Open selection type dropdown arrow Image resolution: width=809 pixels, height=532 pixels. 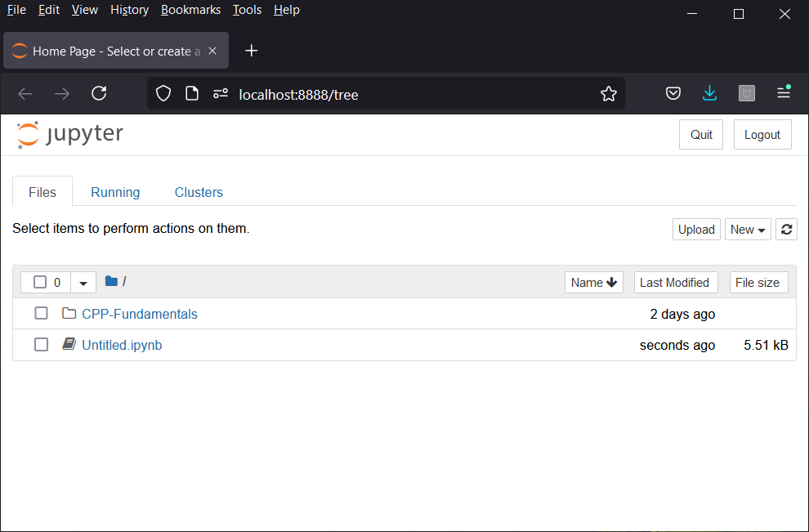(83, 283)
